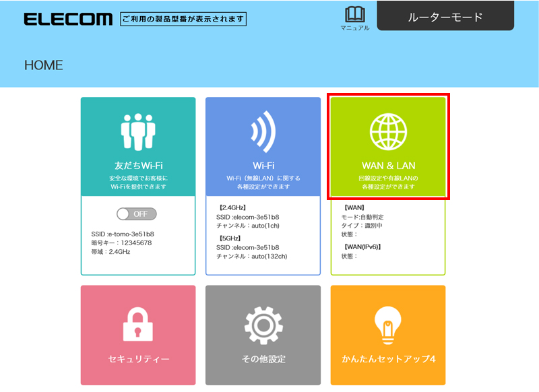Click the 友だちWi-Fi title text

click(x=139, y=166)
